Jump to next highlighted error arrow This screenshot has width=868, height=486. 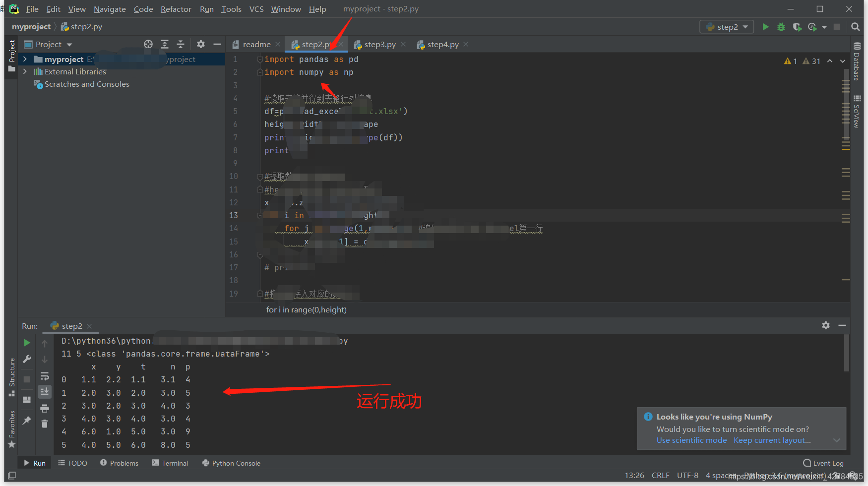[x=843, y=61]
